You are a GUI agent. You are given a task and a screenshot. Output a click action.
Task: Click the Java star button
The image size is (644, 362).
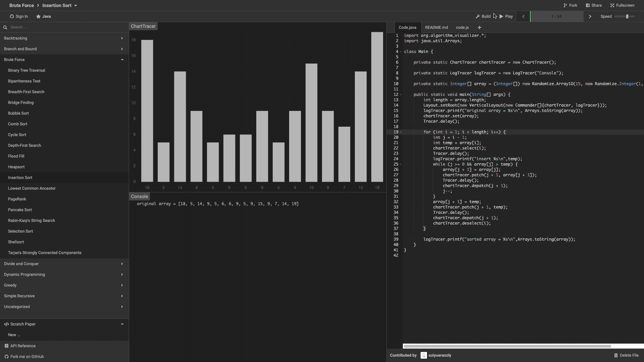click(x=44, y=16)
